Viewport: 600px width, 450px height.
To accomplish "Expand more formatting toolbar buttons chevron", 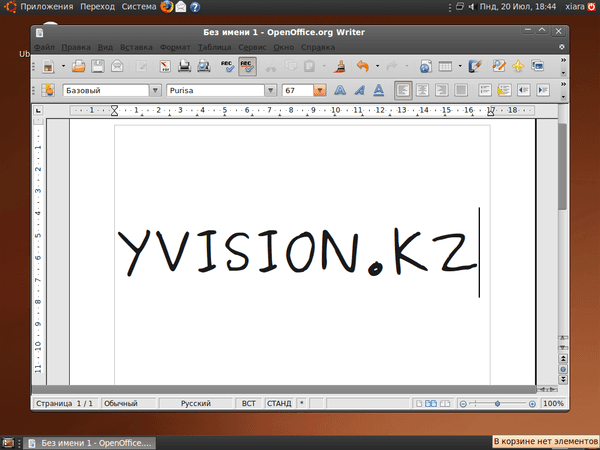I will [x=563, y=84].
